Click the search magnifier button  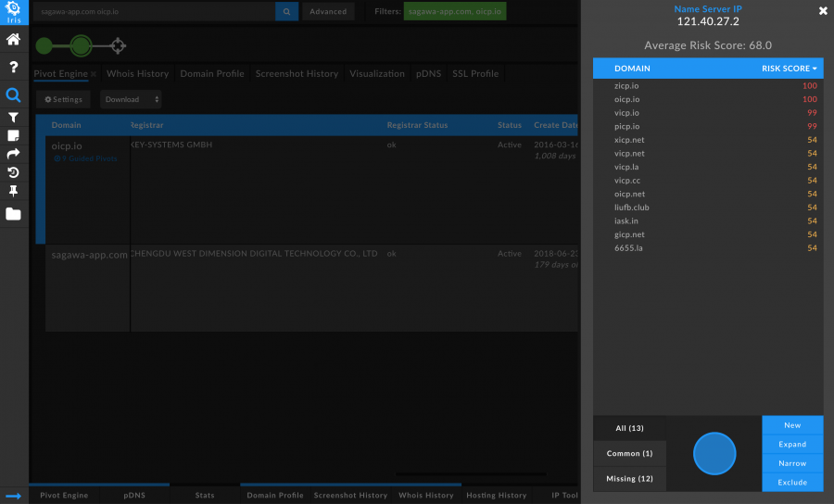click(x=286, y=11)
